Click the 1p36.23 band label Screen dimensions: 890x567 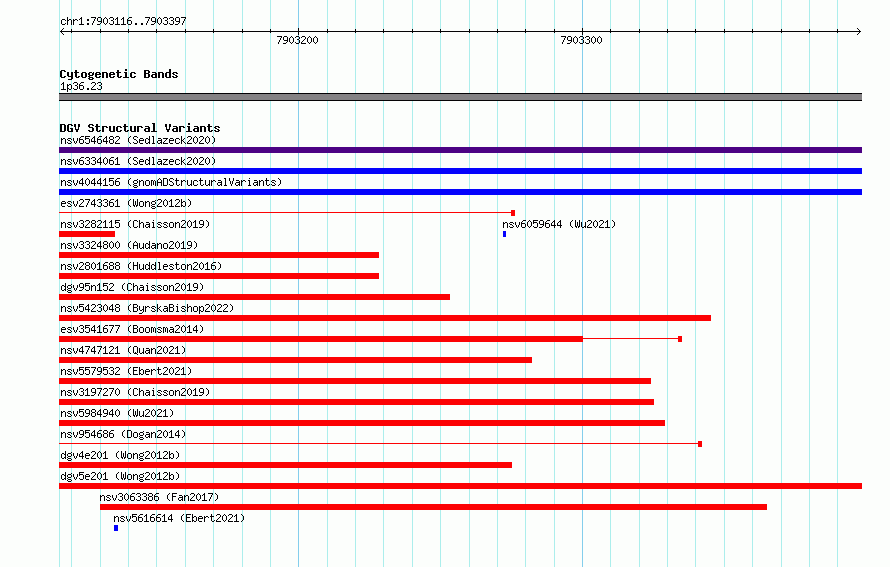[81, 86]
